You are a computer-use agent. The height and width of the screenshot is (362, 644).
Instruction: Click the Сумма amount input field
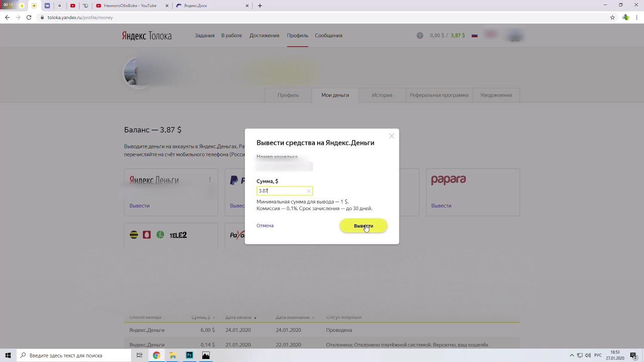pos(284,191)
